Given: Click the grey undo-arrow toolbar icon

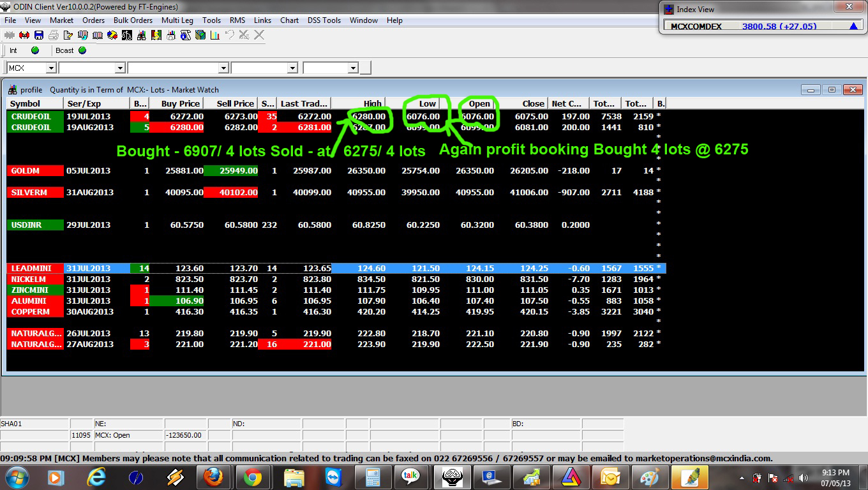Looking at the screenshot, I should (230, 35).
